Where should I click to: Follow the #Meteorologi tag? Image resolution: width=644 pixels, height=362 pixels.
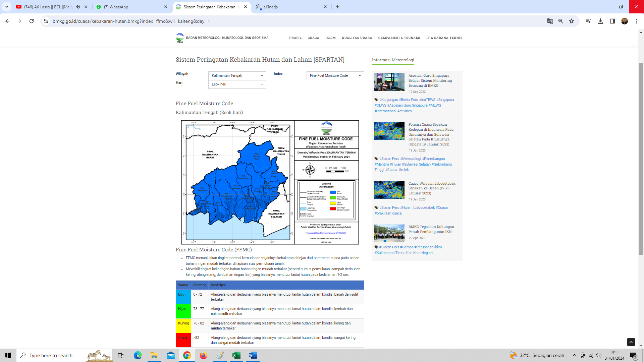click(x=411, y=159)
